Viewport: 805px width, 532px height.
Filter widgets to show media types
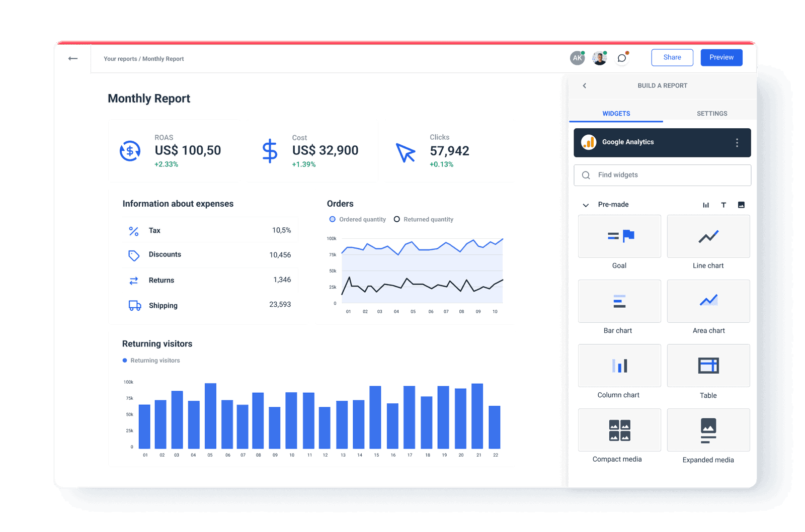pyautogui.click(x=742, y=205)
